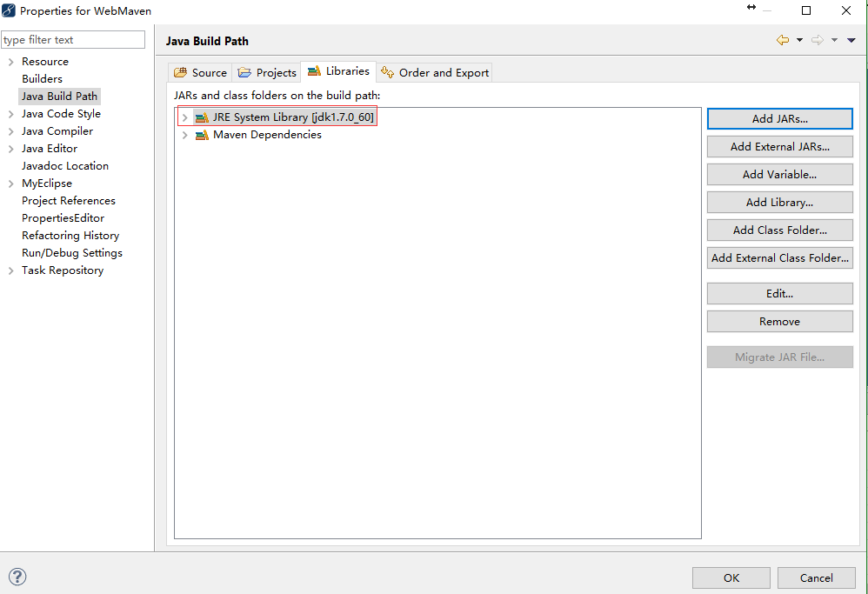The height and width of the screenshot is (594, 868).
Task: Expand the Maven Dependencies node
Action: 185,135
